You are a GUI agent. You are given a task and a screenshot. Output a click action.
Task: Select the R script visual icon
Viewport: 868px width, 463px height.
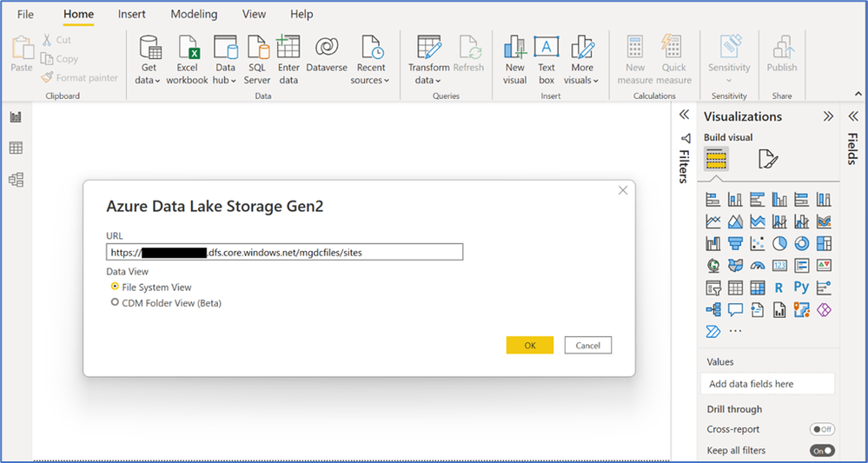coord(779,288)
